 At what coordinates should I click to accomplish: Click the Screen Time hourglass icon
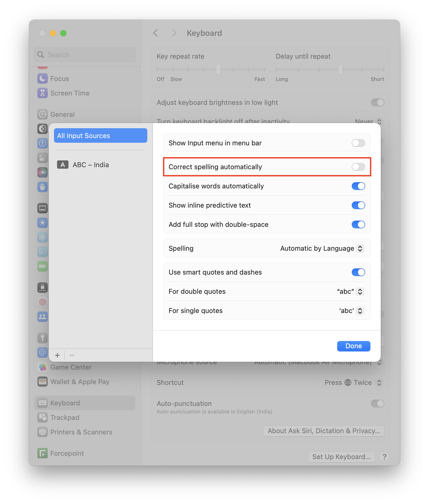[43, 93]
